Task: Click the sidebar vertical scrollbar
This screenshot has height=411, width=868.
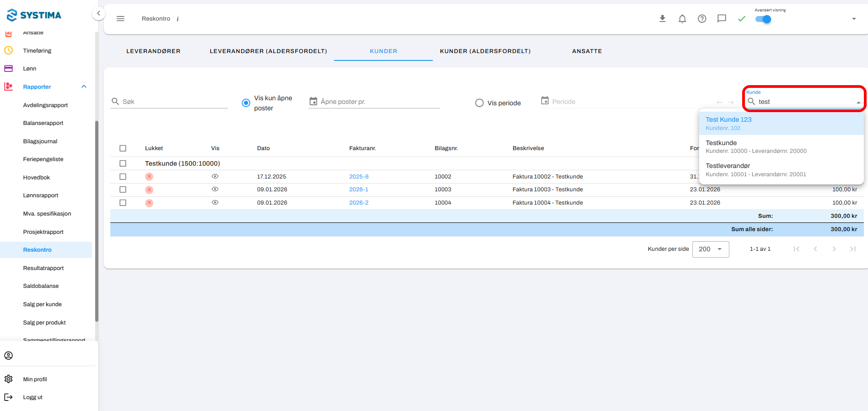Action: pos(97,221)
